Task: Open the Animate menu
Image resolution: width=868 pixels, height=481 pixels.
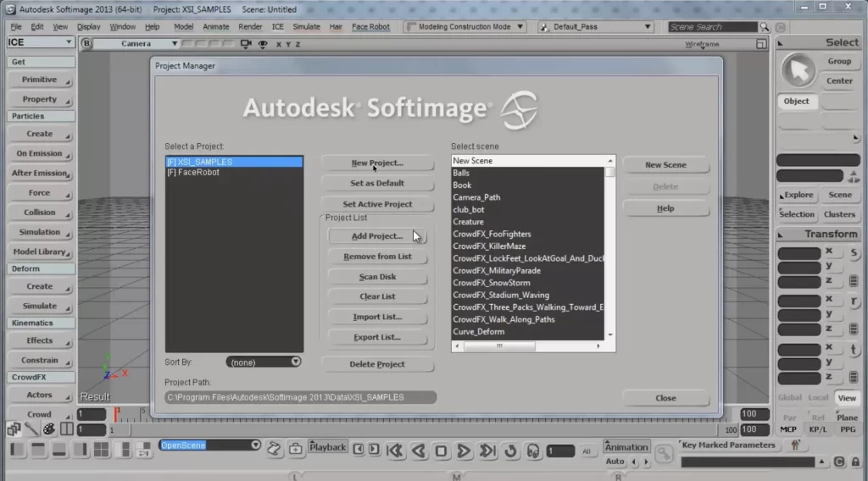Action: coord(215,26)
